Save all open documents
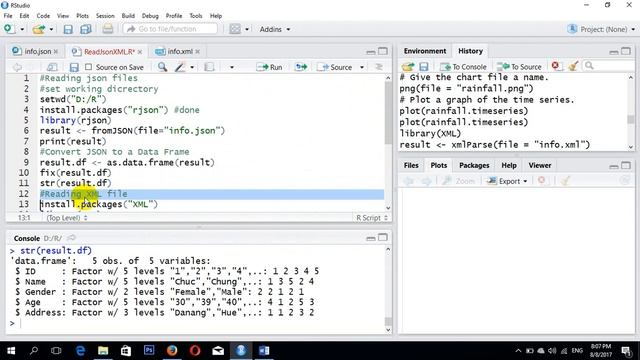The height and width of the screenshot is (360, 640). pyautogui.click(x=85, y=29)
